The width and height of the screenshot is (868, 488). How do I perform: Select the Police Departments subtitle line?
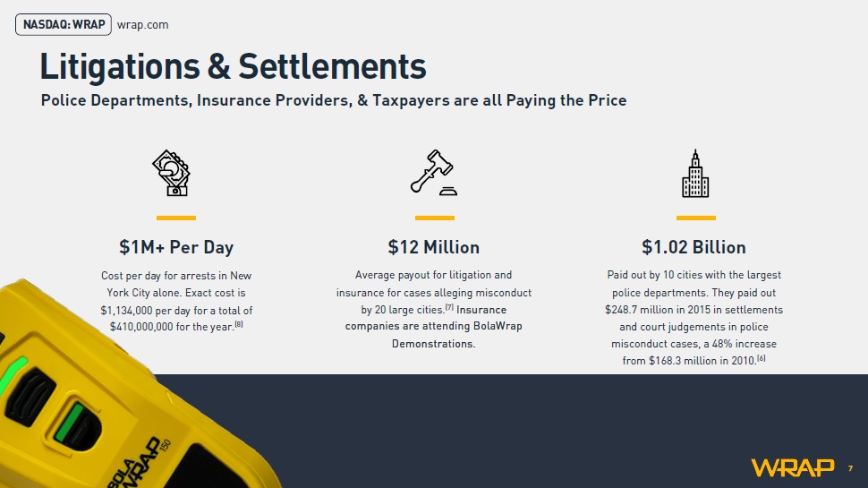tap(334, 100)
